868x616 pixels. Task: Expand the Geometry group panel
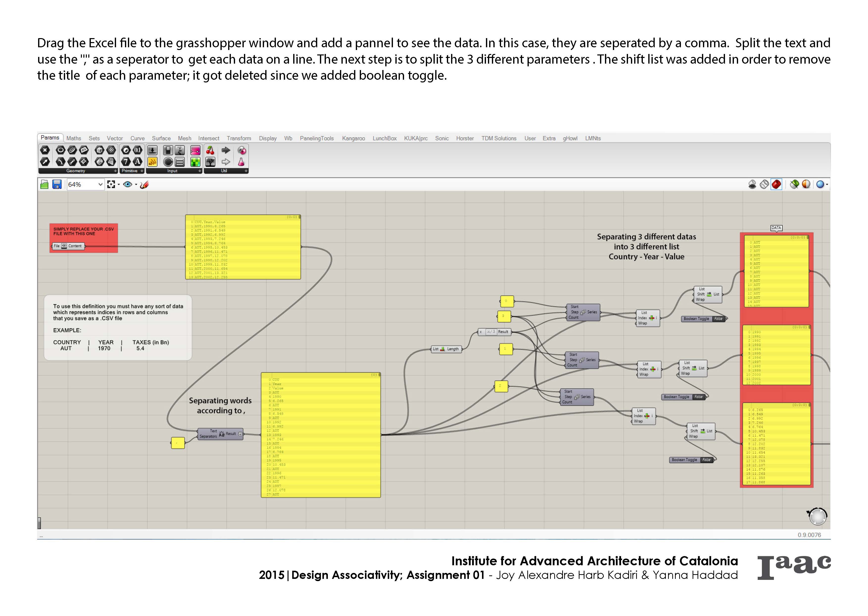tap(115, 171)
